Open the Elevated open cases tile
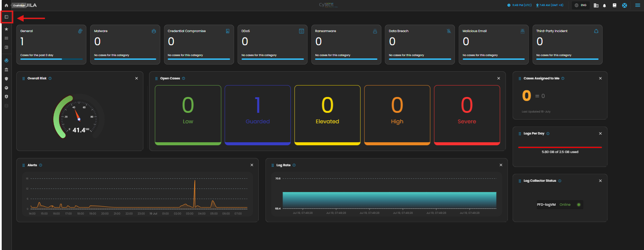 327,115
